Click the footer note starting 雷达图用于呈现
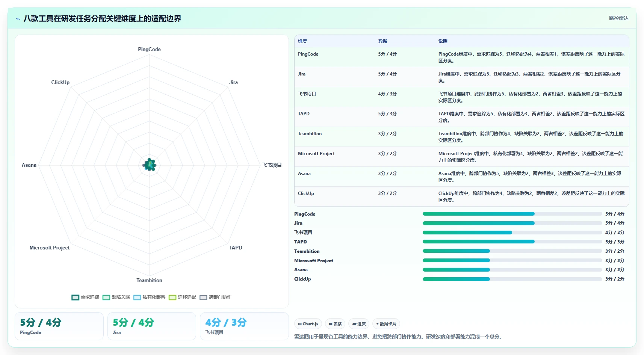 click(398, 337)
